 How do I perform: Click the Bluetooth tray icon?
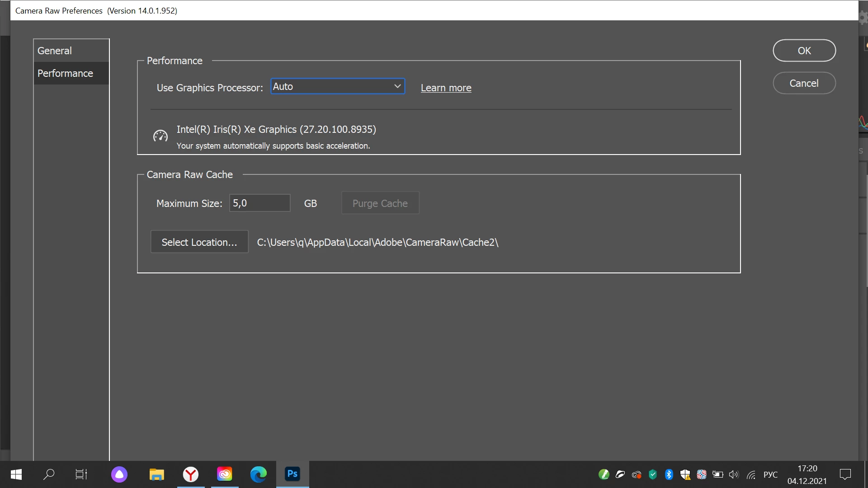669,474
